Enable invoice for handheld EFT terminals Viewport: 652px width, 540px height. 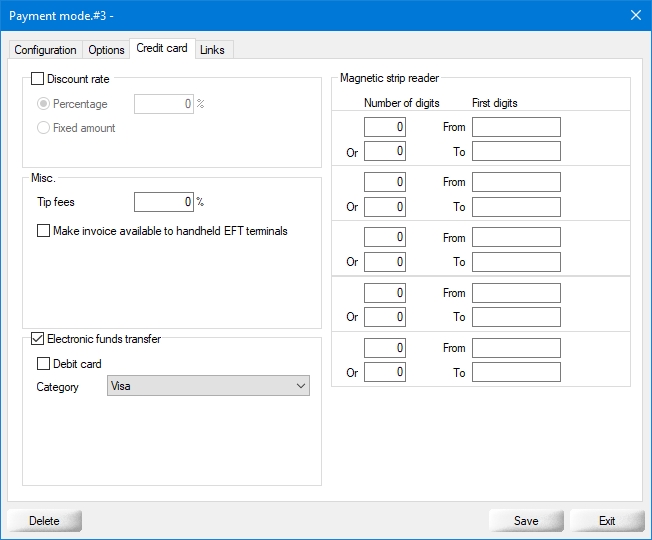[43, 231]
